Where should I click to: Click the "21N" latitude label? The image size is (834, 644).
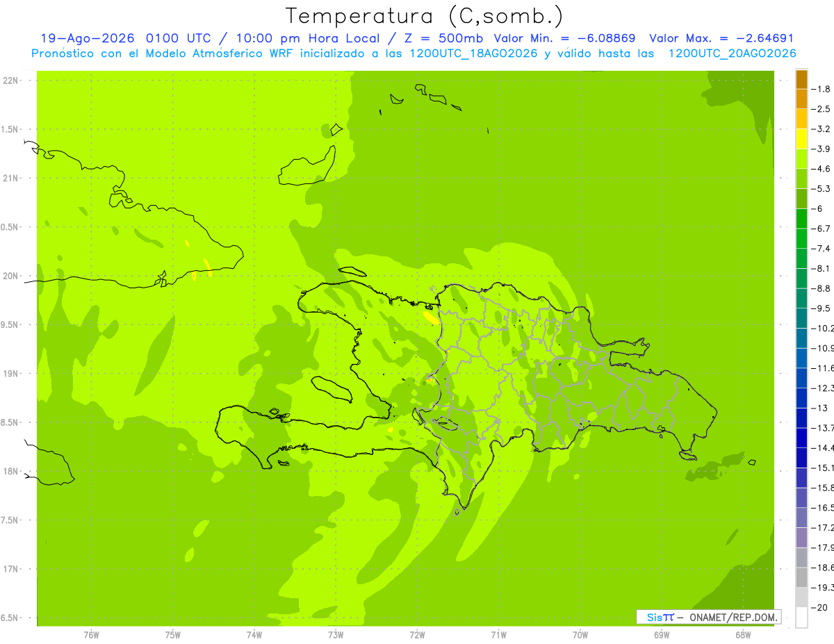click(x=10, y=179)
